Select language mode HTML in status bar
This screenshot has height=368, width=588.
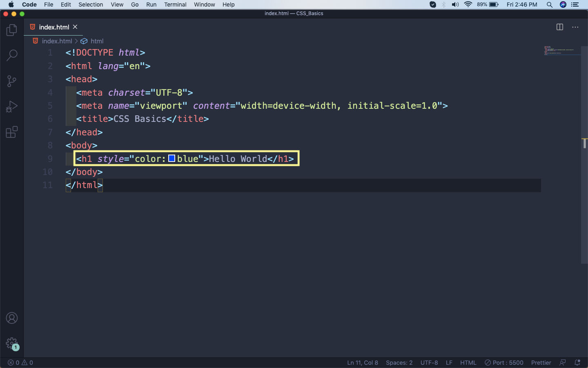(x=468, y=363)
